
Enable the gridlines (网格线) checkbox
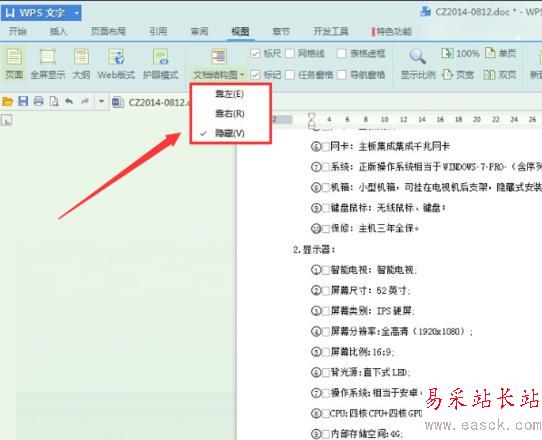tap(290, 53)
